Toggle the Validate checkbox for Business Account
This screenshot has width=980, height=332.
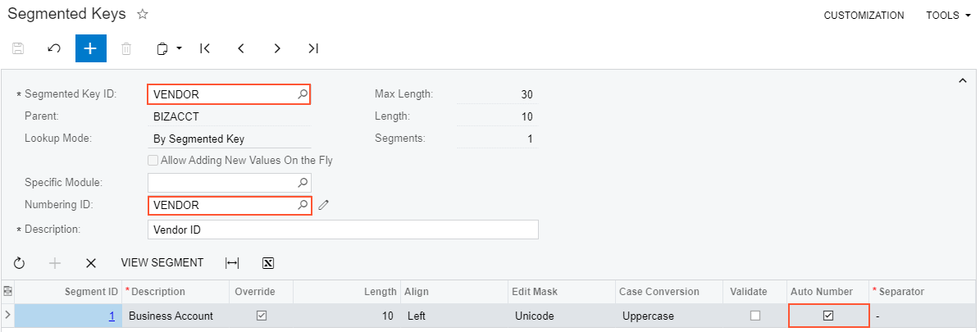coord(755,316)
